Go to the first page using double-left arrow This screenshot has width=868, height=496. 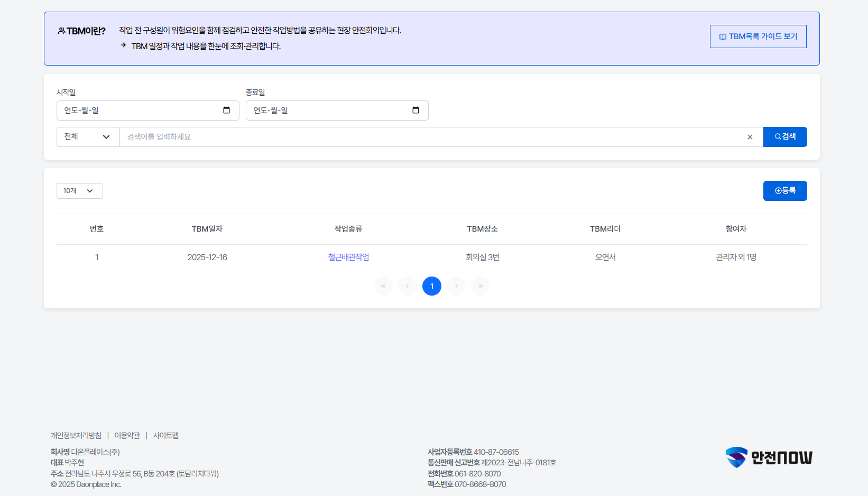(x=383, y=286)
